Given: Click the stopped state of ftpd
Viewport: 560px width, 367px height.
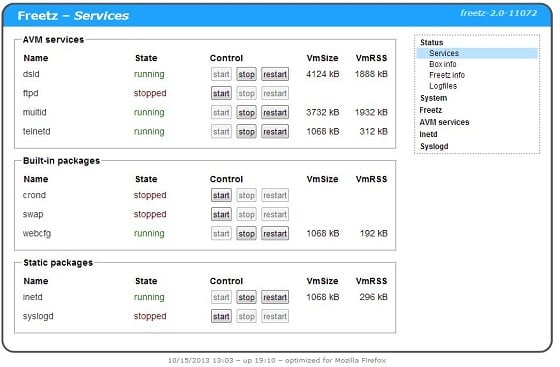Looking at the screenshot, I should coord(150,94).
